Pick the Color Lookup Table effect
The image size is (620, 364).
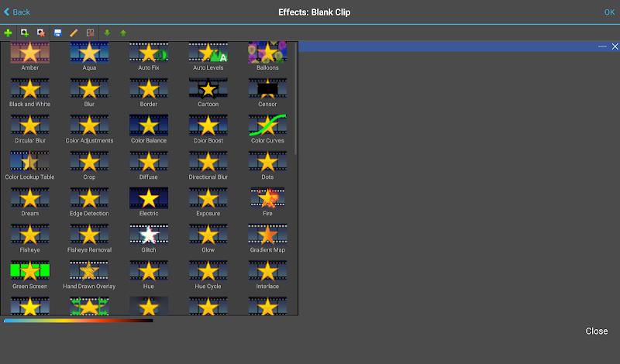[x=30, y=165]
